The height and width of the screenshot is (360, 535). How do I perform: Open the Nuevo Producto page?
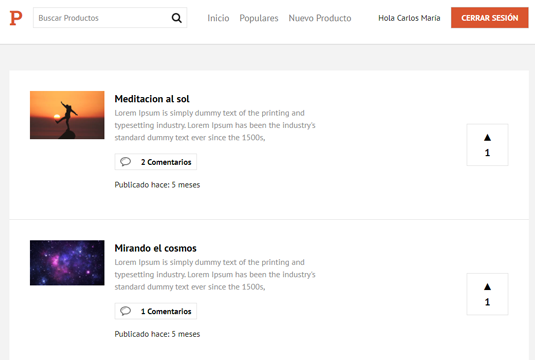320,18
